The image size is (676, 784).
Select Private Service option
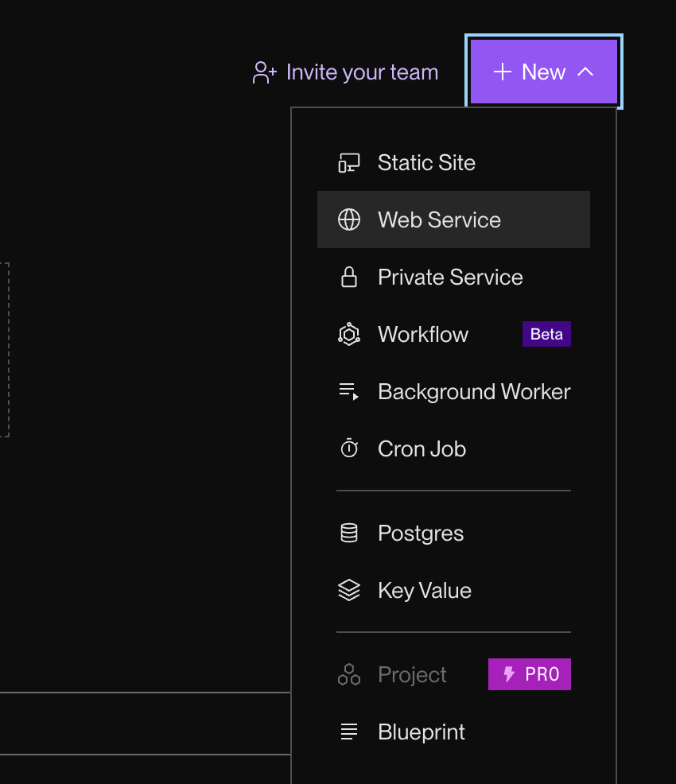[453, 277]
